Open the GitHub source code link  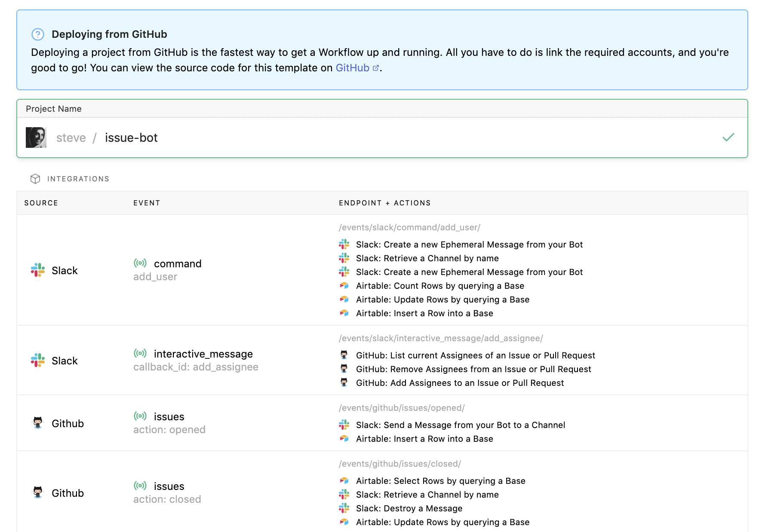pyautogui.click(x=357, y=68)
